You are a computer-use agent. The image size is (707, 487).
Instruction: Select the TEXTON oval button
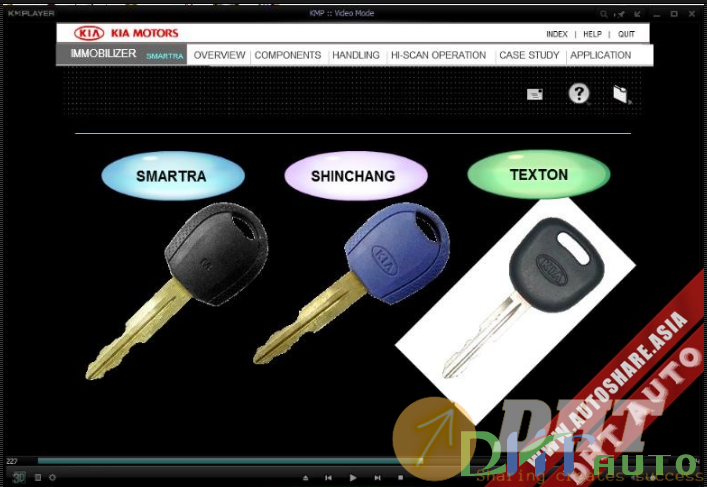[539, 174]
